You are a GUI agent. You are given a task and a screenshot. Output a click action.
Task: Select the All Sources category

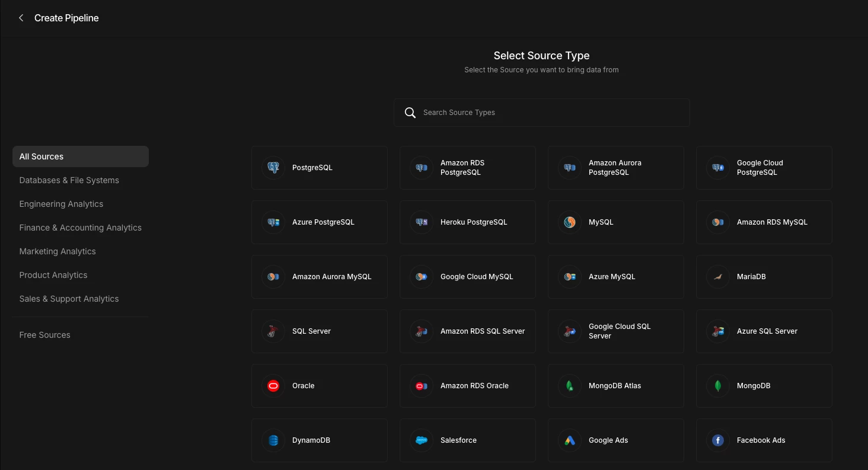pos(81,156)
